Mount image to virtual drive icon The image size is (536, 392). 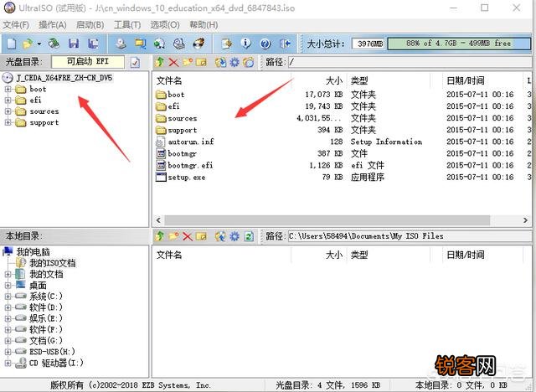click(x=178, y=44)
